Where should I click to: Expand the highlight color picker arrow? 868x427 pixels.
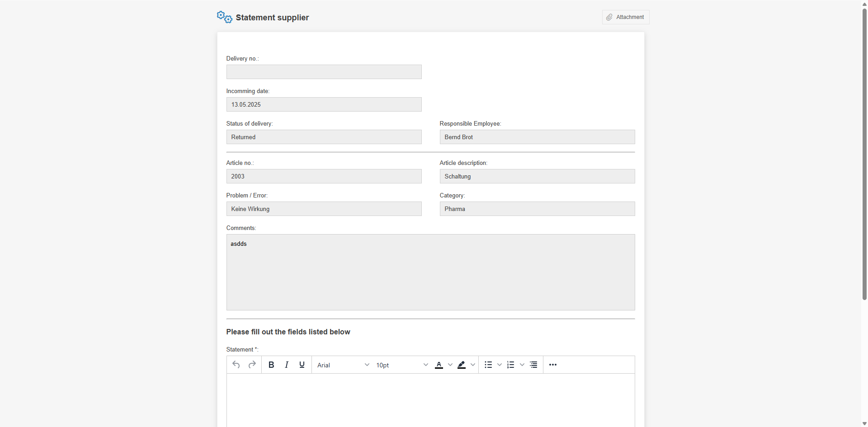[473, 365]
